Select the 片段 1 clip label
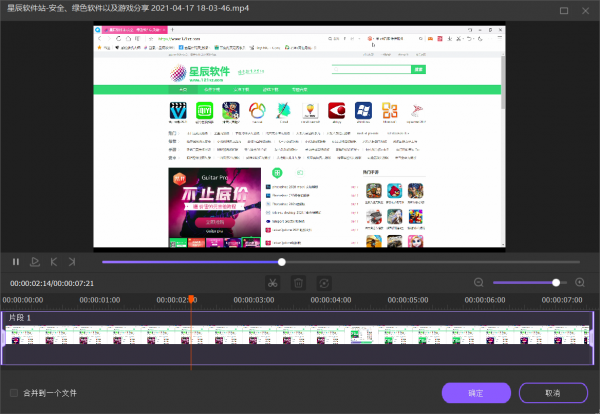This screenshot has height=414, width=600. (x=19, y=318)
